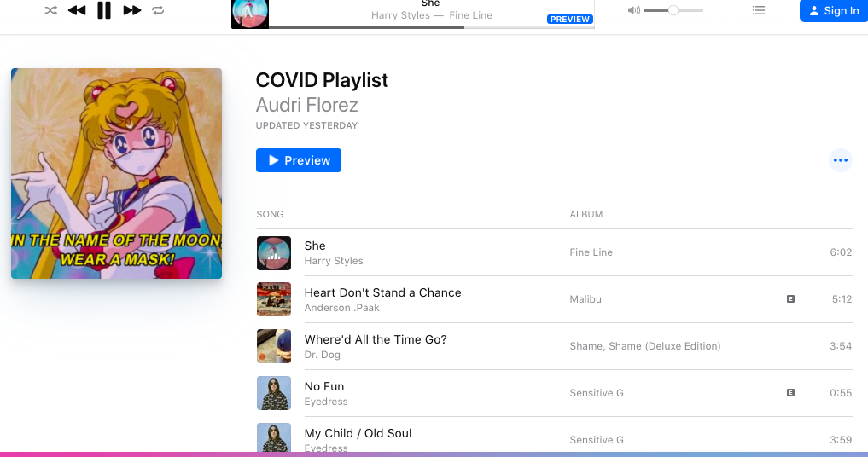Viewport: 868px width, 457px height.
Task: Click the blue Preview play button
Action: click(299, 160)
